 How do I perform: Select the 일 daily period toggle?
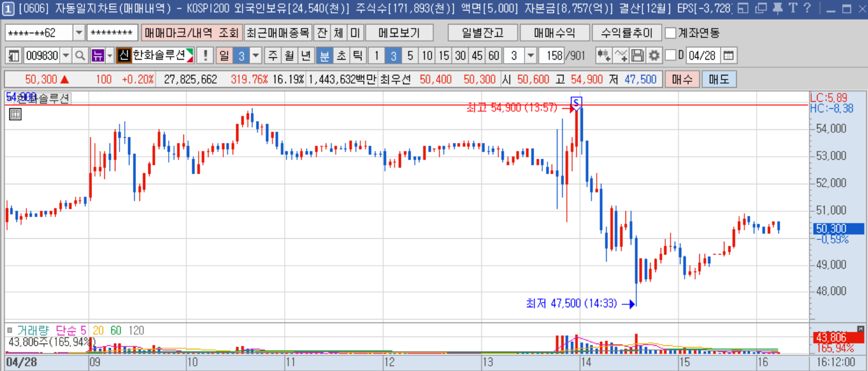[x=224, y=56]
